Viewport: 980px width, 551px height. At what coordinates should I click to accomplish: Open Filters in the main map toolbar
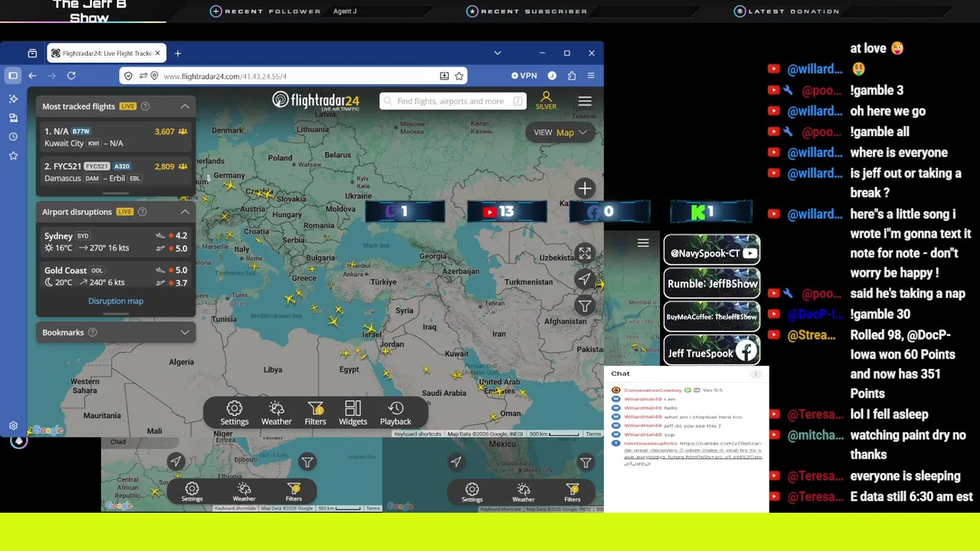[x=315, y=413]
